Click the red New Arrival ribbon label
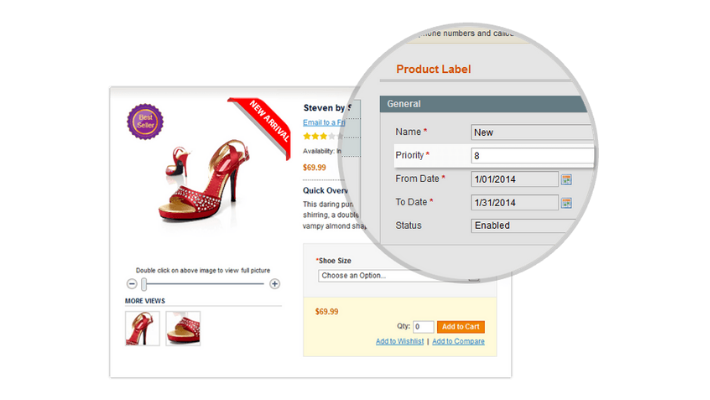 262,124
